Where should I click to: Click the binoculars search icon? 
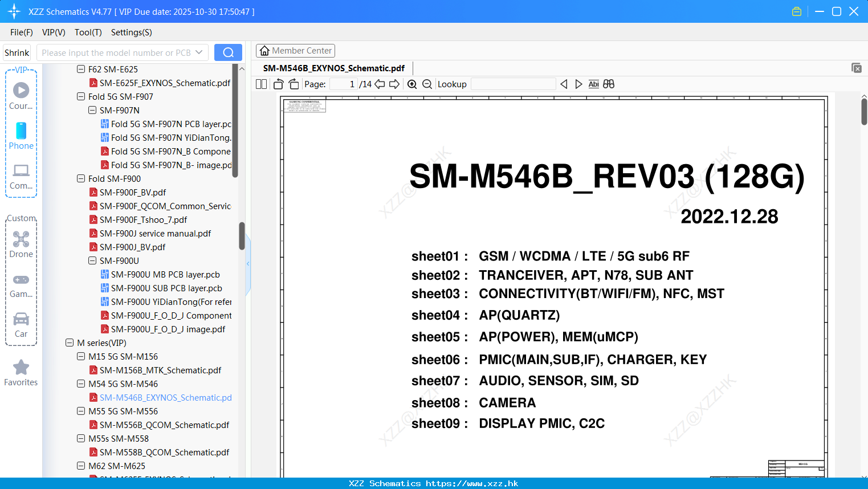tap(609, 84)
